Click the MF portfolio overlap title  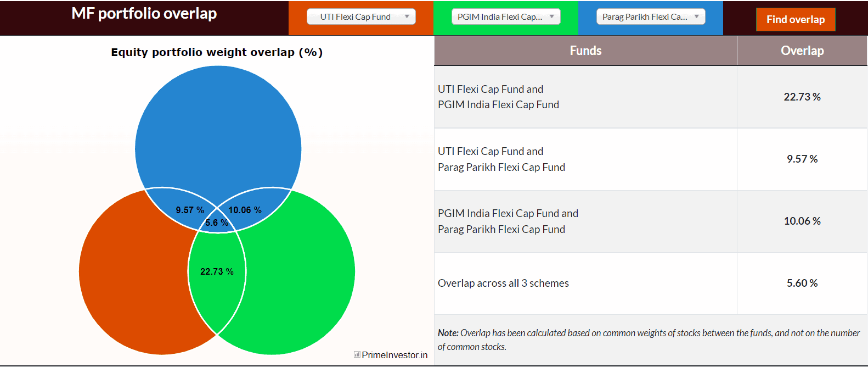click(x=144, y=13)
